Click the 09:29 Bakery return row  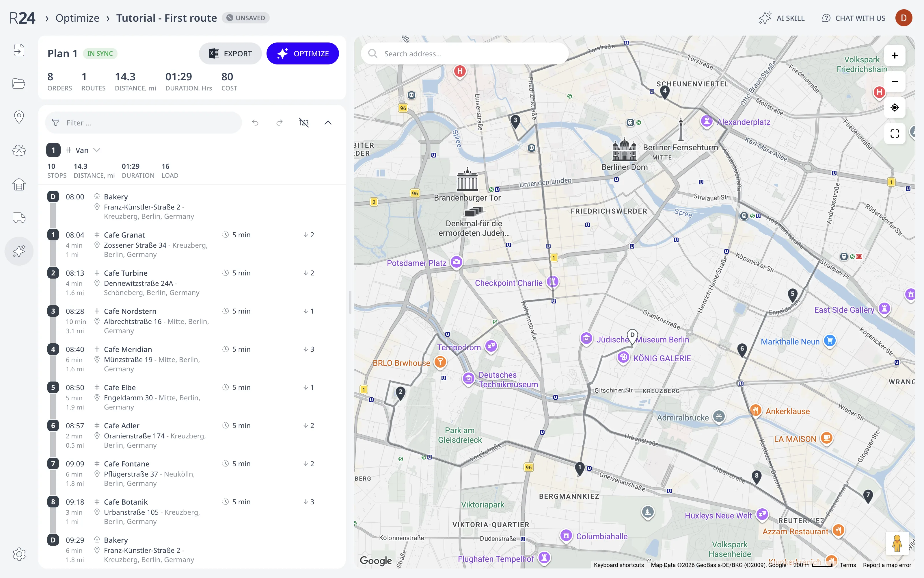click(192, 550)
